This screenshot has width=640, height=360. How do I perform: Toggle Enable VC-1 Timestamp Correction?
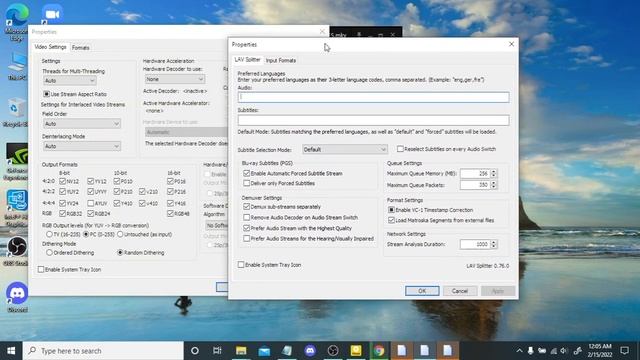click(391, 210)
